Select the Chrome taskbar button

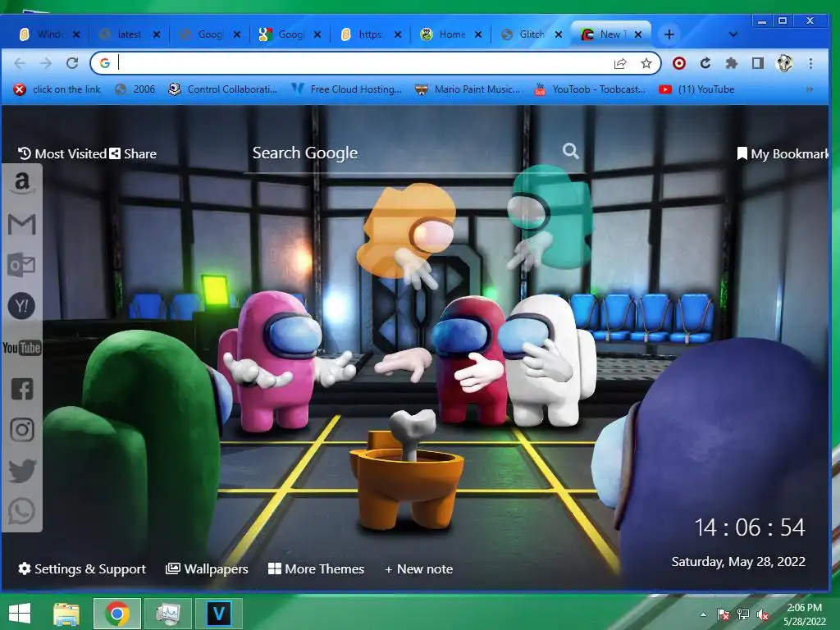pyautogui.click(x=117, y=614)
